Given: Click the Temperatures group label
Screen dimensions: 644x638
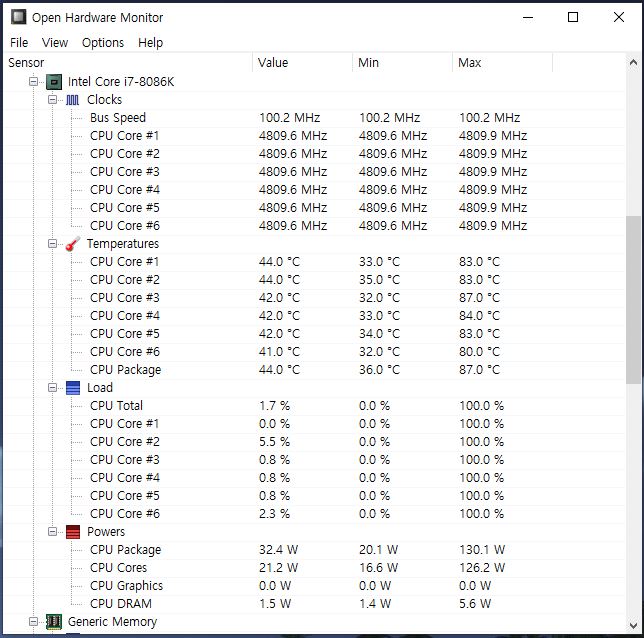Looking at the screenshot, I should pos(123,244).
